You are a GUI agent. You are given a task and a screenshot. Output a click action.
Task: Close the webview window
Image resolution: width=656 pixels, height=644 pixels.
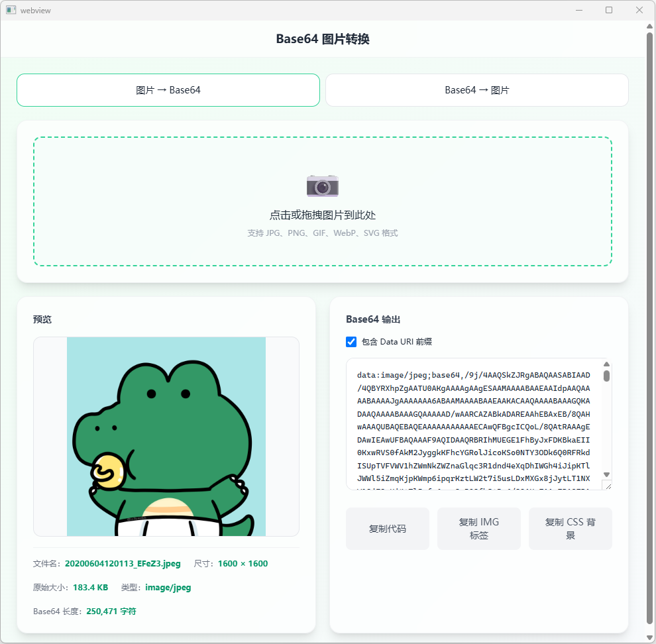[x=639, y=10]
